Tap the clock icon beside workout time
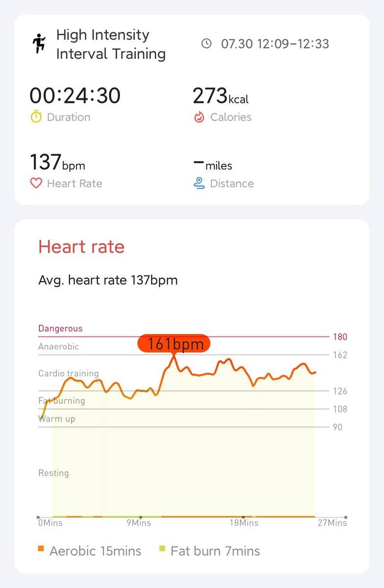Screen dimensions: 384x588 point(207,44)
